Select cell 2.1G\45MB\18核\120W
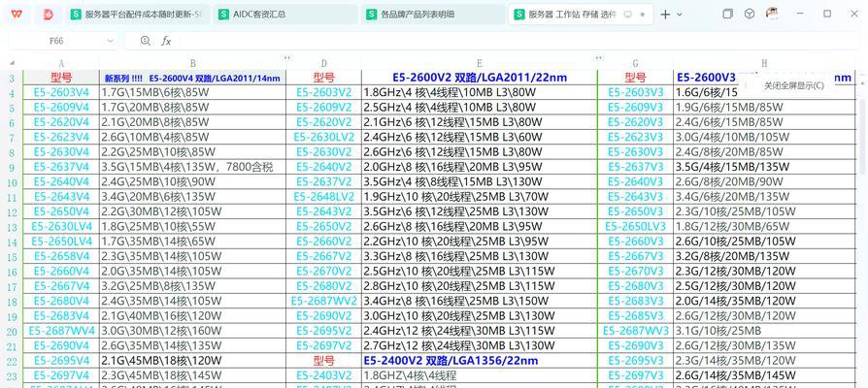 point(192,361)
